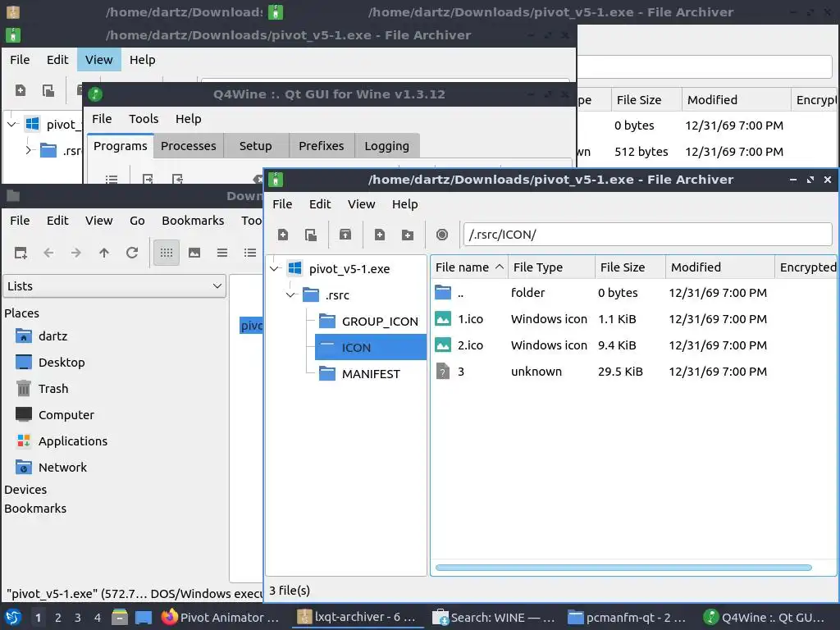Switch file manager to thumbnail view

(x=194, y=253)
